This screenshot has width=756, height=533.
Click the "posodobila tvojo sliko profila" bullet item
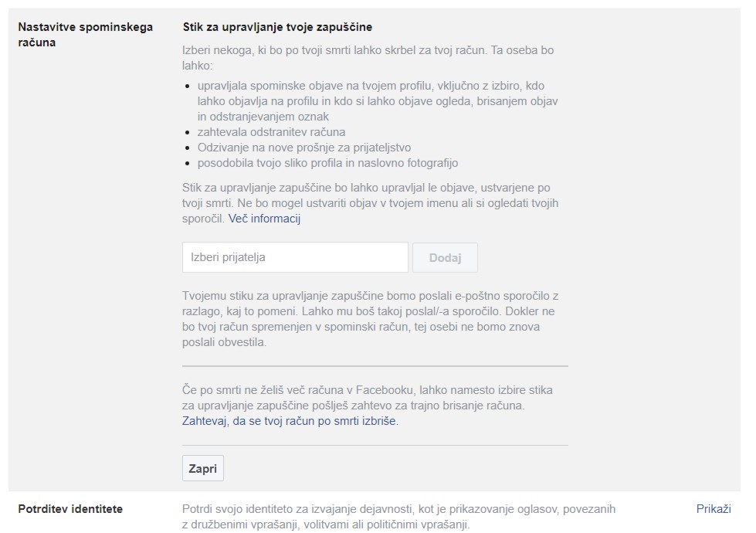(327, 163)
